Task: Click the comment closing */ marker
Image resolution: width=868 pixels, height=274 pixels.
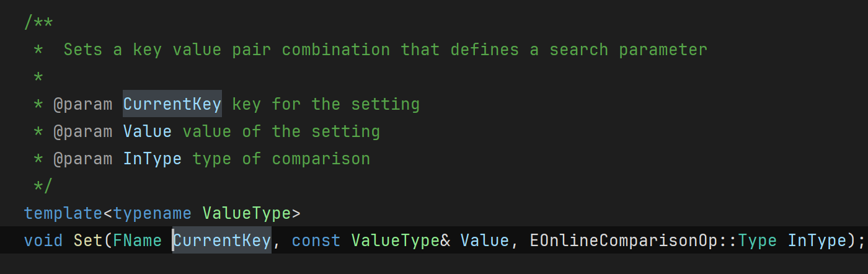Action: (x=43, y=185)
